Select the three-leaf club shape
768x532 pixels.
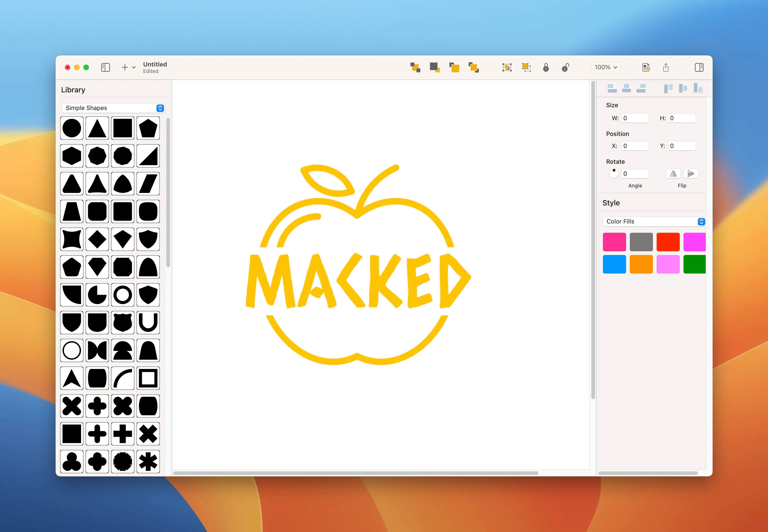coord(72,462)
